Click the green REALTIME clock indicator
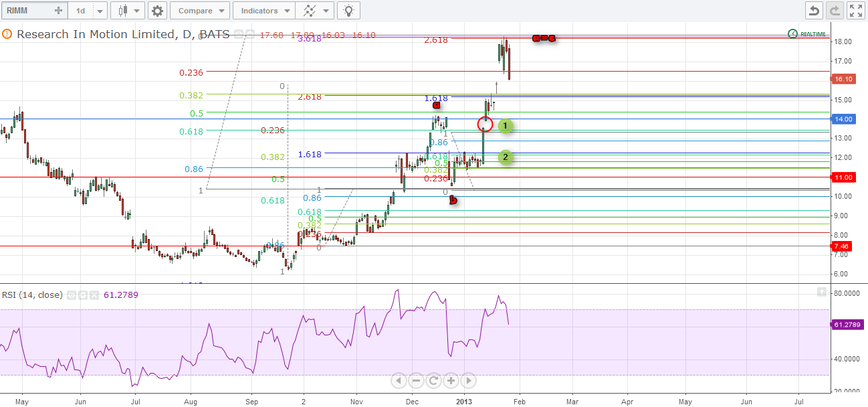The image size is (868, 407). [x=806, y=33]
